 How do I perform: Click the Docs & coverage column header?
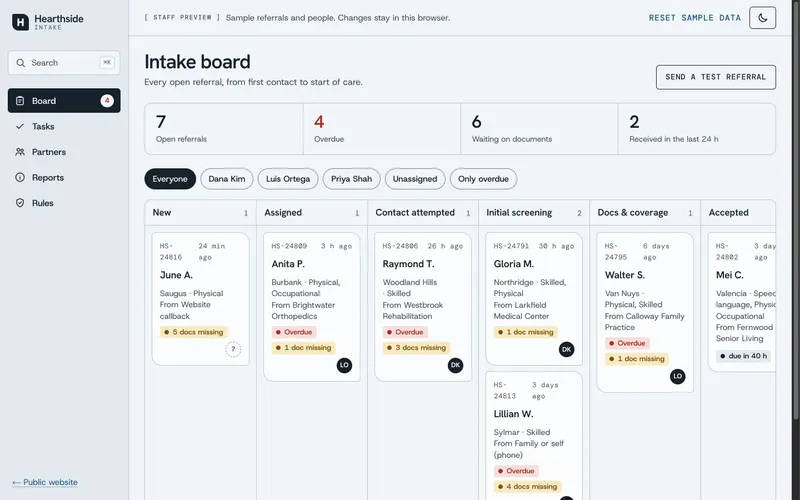click(645, 213)
